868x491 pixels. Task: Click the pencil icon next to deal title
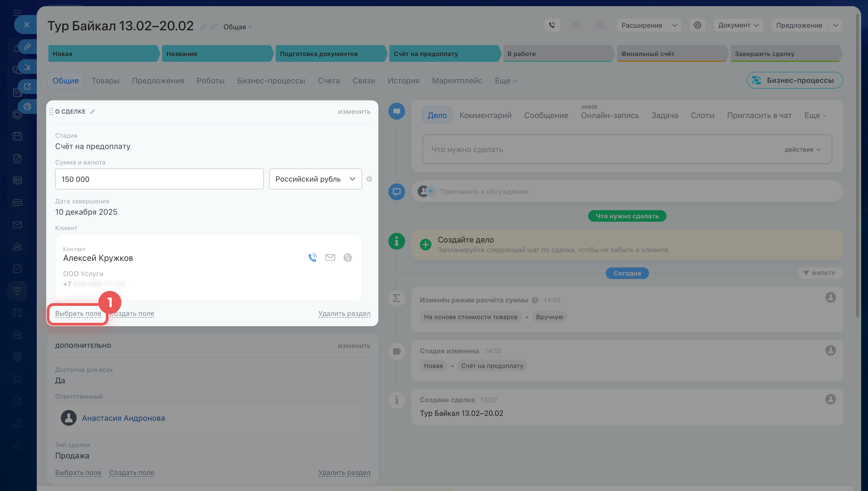(x=203, y=27)
